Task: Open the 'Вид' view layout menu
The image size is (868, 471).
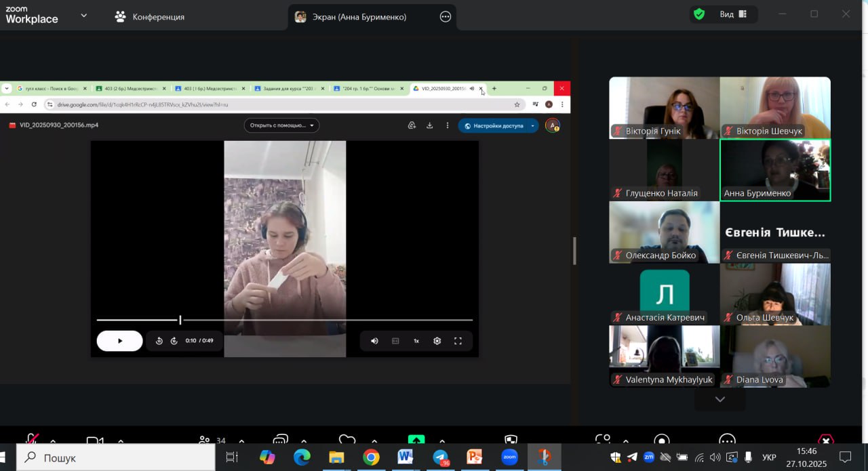Action: point(733,14)
